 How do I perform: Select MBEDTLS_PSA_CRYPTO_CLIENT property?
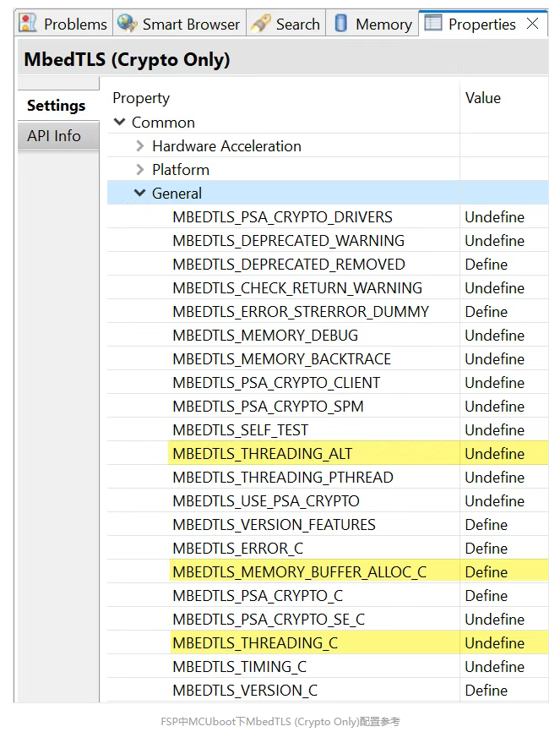point(276,383)
